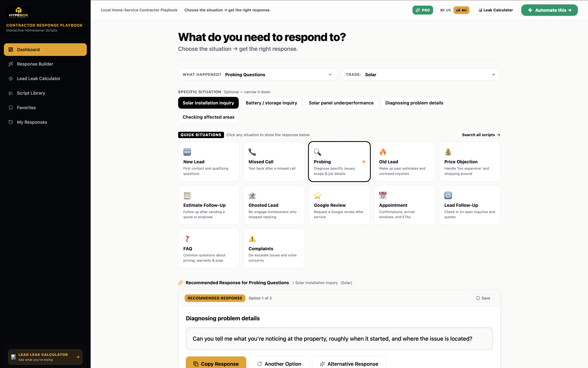The height and width of the screenshot is (368, 588).
Task: Click the copy icon in Copy Response
Action: 196,364
